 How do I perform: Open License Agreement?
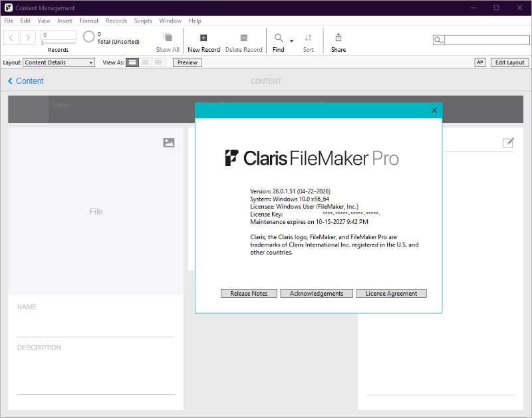click(391, 294)
